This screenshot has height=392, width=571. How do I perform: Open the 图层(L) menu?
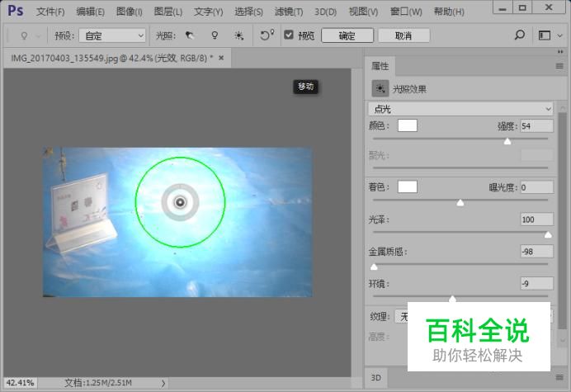coord(168,12)
